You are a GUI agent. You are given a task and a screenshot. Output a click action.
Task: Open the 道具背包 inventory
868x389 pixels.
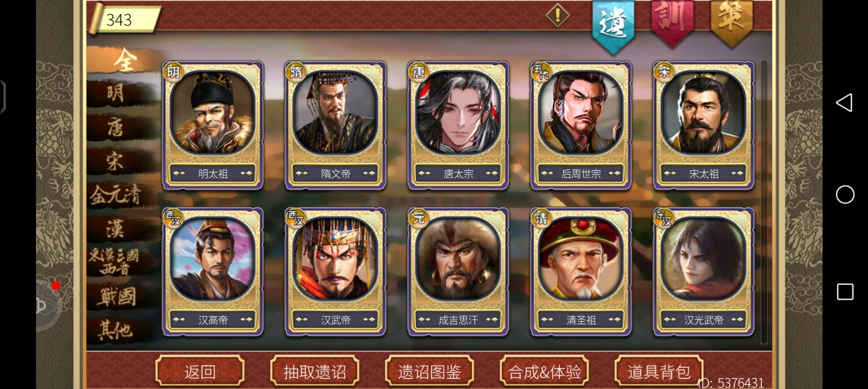coord(659,371)
